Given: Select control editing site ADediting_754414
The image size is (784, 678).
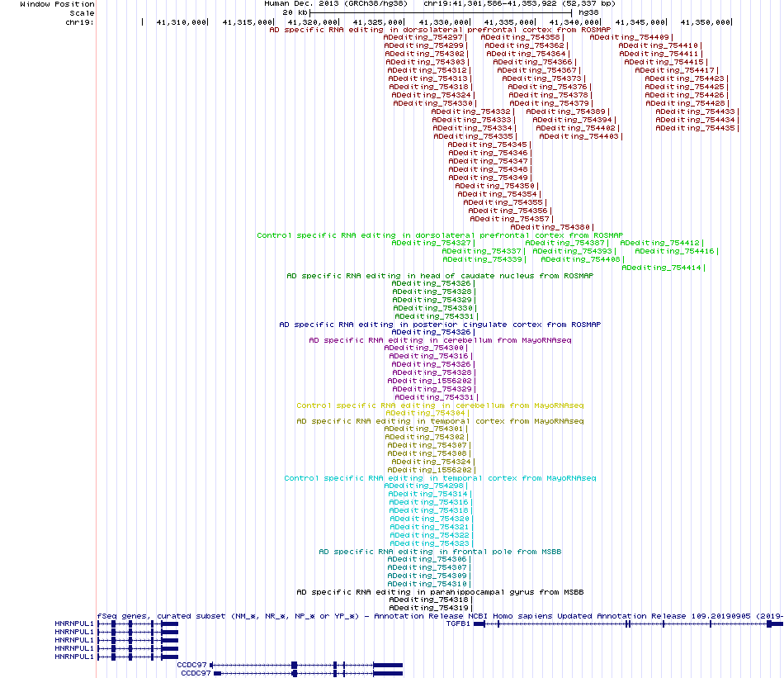Looking at the screenshot, I should coord(664,268).
